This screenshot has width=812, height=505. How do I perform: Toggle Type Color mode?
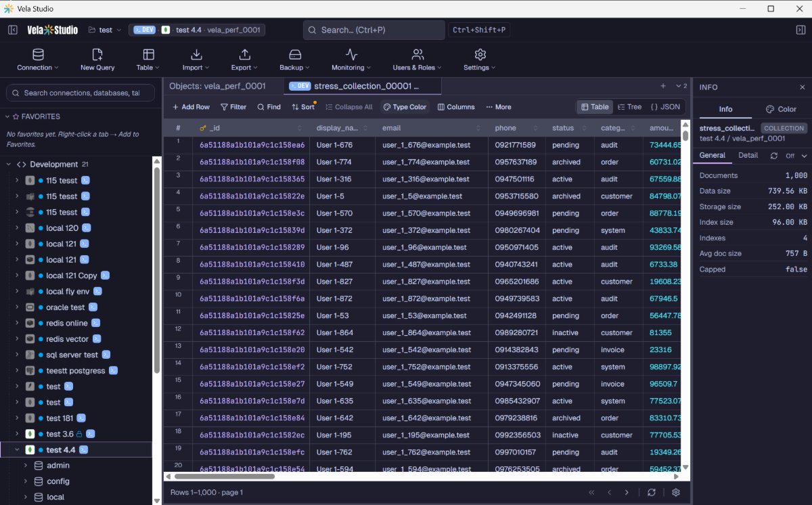(405, 107)
